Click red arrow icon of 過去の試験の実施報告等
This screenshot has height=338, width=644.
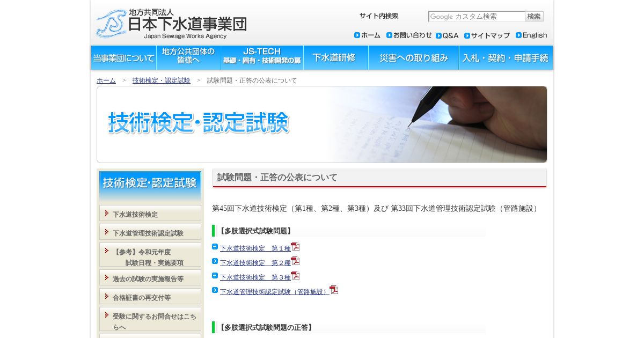point(107,277)
